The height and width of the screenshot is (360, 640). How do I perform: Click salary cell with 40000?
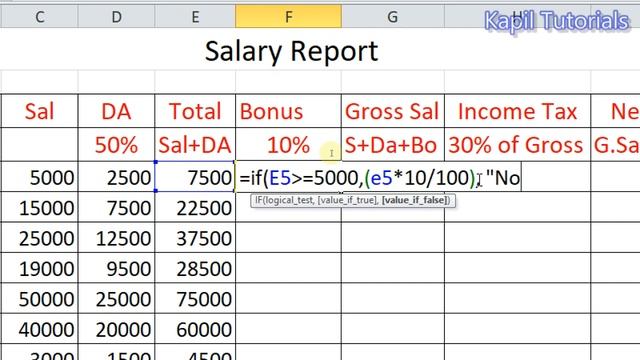click(x=39, y=329)
